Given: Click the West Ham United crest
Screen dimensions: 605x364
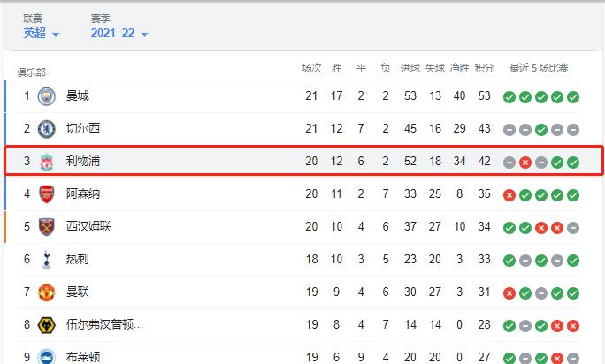Looking at the screenshot, I should 47,227.
